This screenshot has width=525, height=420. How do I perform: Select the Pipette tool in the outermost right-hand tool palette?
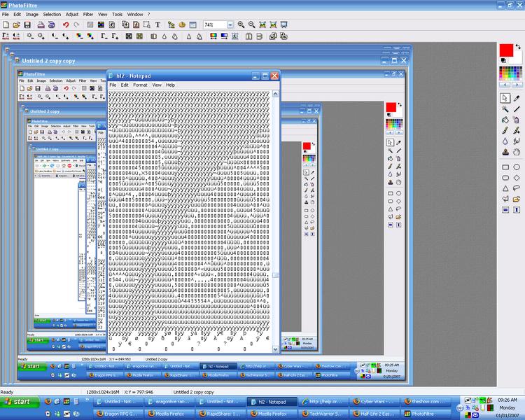517,98
